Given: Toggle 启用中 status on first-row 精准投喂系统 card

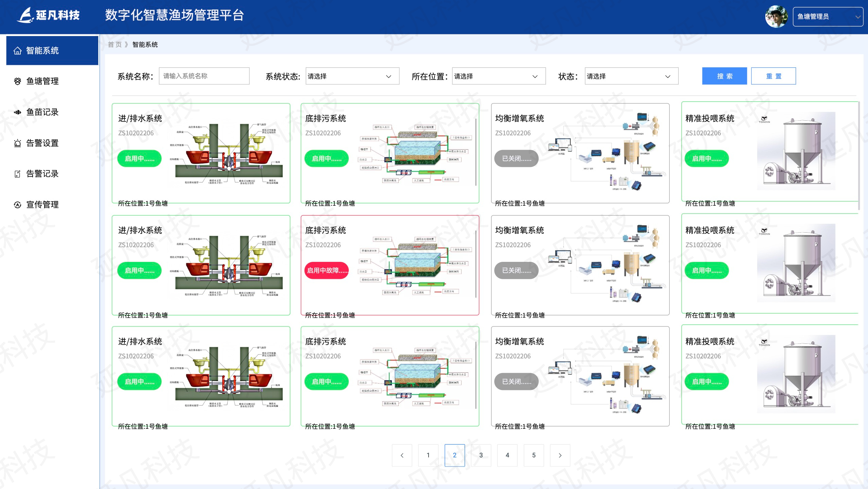Looking at the screenshot, I should pyautogui.click(x=707, y=158).
